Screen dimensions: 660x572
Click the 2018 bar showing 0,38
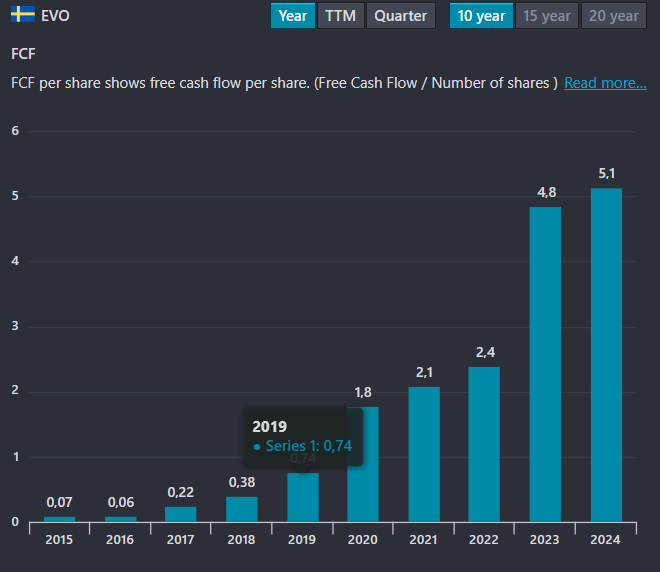pos(241,509)
